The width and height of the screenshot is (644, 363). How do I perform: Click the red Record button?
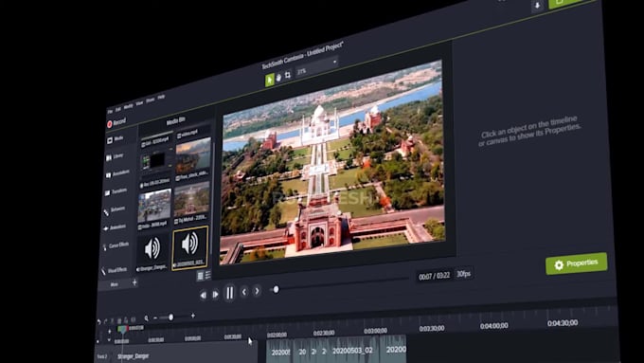116,122
